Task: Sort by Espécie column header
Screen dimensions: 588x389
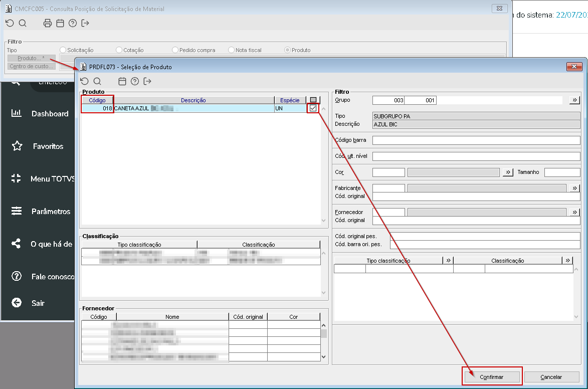Action: pos(290,100)
